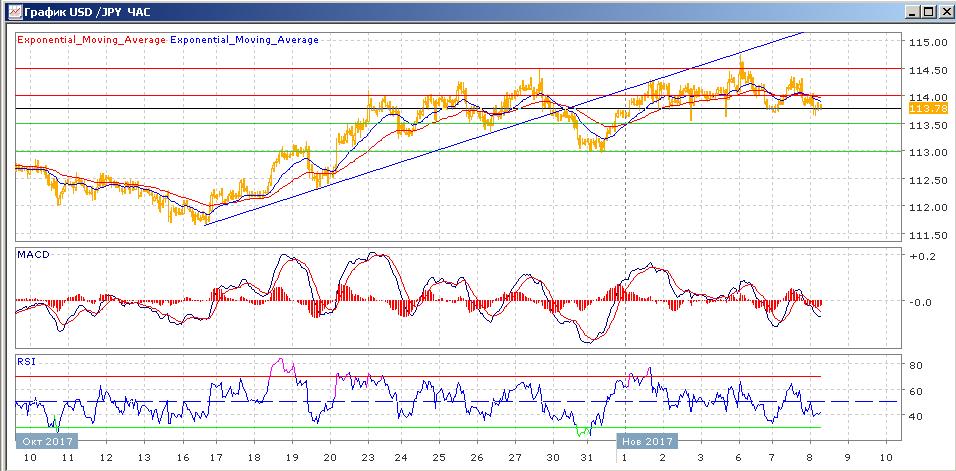Screen dimensions: 956x471
Task: Click the date label 31 on time axis
Action: coord(587,457)
